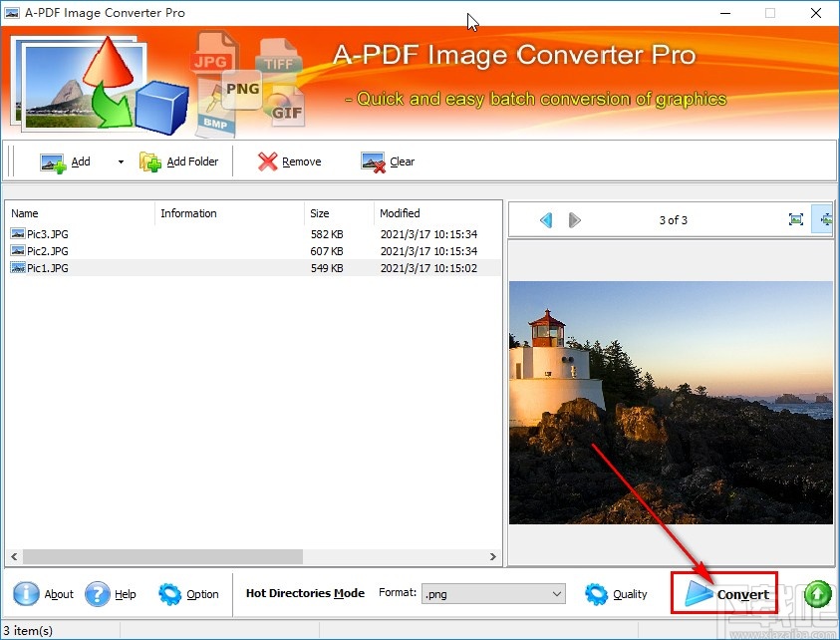Remove the selected image using the red X icon
This screenshot has width=840, height=640.
268,160
